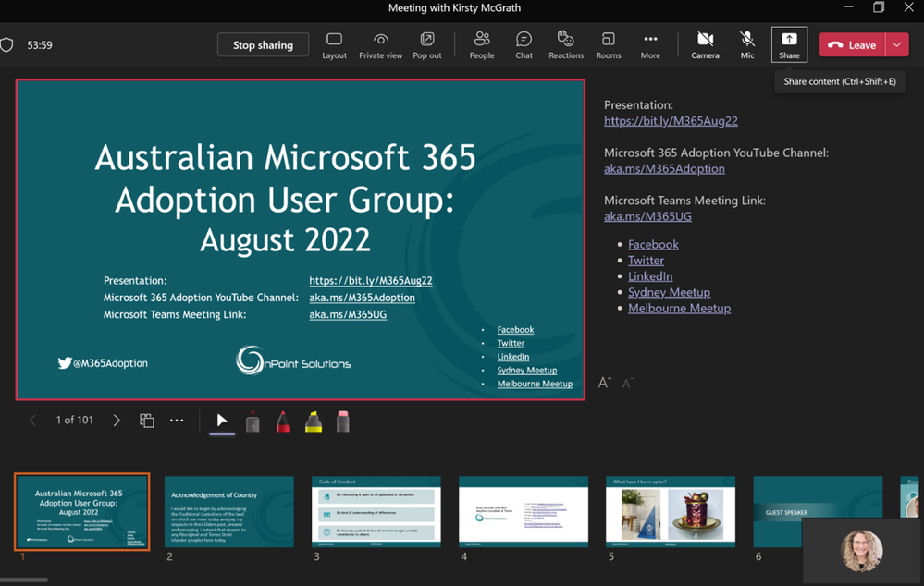924x586 pixels.
Task: Select slide 1 thumbnail
Action: click(82, 512)
